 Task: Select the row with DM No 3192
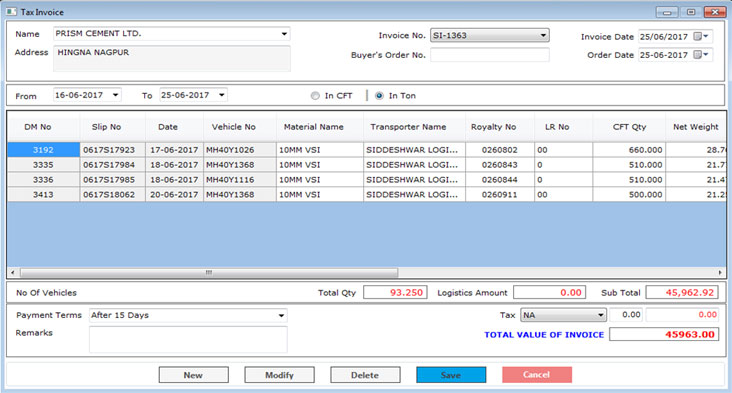[43, 150]
